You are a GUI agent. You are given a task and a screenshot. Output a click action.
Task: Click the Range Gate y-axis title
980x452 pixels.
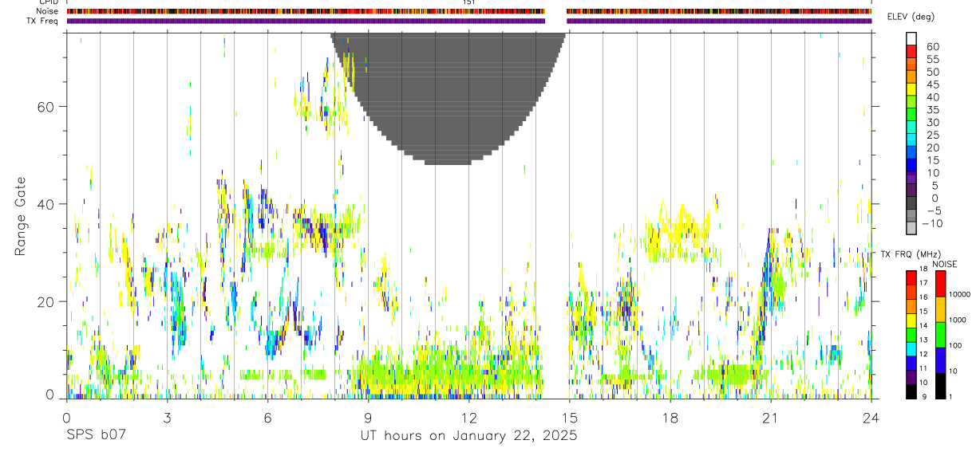(x=21, y=216)
